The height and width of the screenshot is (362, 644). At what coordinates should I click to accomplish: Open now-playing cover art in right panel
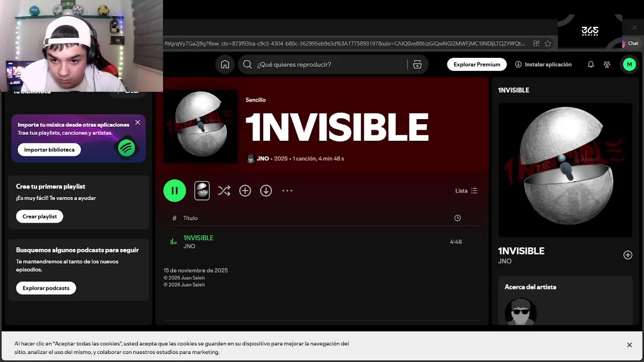click(565, 170)
